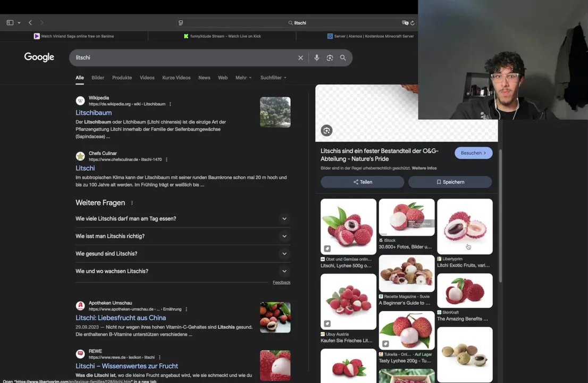Open Litschi – Wissenswertes zur Frucht result
Viewport: 588px width, 383px height.
tap(127, 366)
